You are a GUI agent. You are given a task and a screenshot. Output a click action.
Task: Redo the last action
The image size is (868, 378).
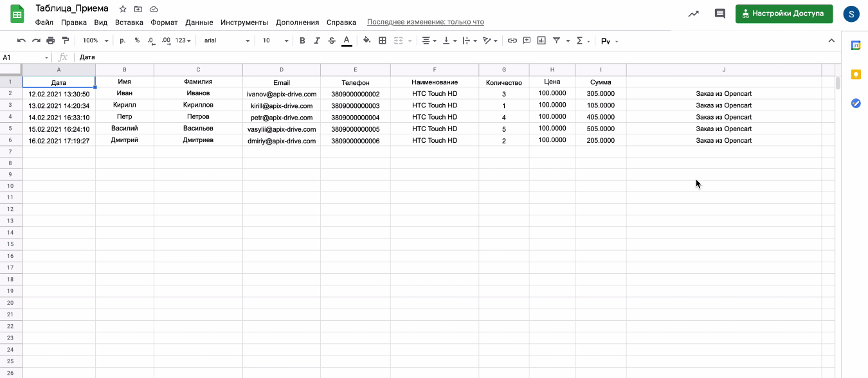pyautogui.click(x=36, y=40)
